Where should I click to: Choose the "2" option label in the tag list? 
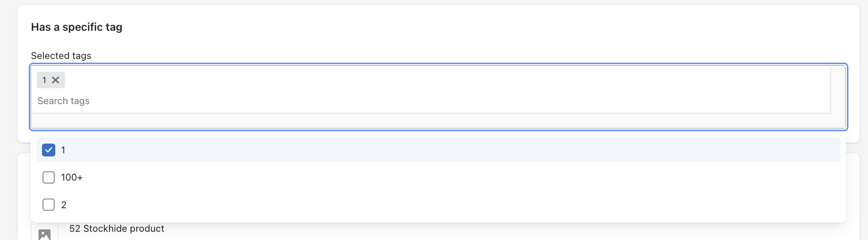click(63, 205)
